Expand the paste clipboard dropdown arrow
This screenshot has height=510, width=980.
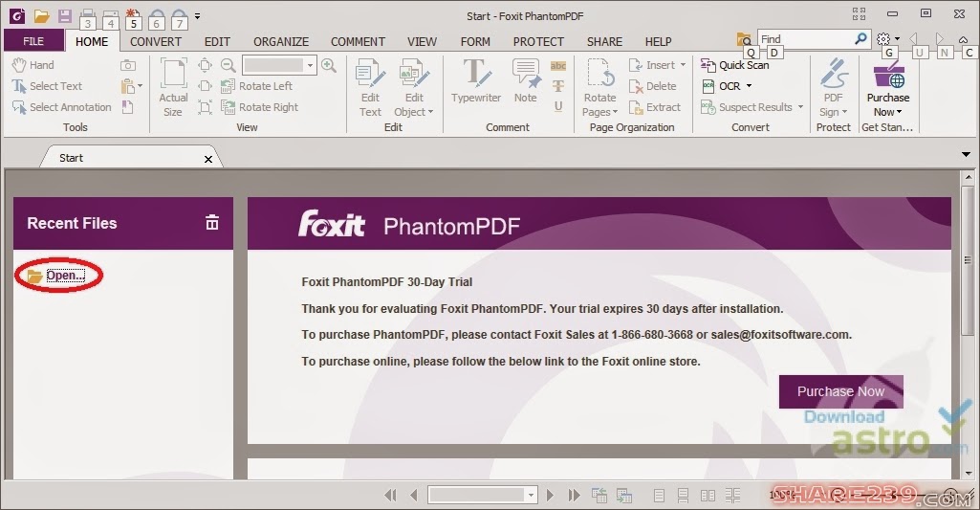(x=140, y=86)
